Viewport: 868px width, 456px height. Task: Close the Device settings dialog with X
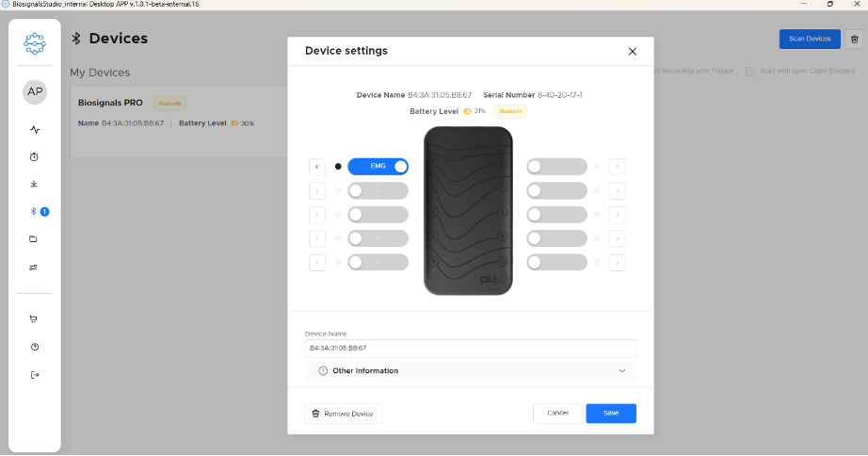pos(633,52)
